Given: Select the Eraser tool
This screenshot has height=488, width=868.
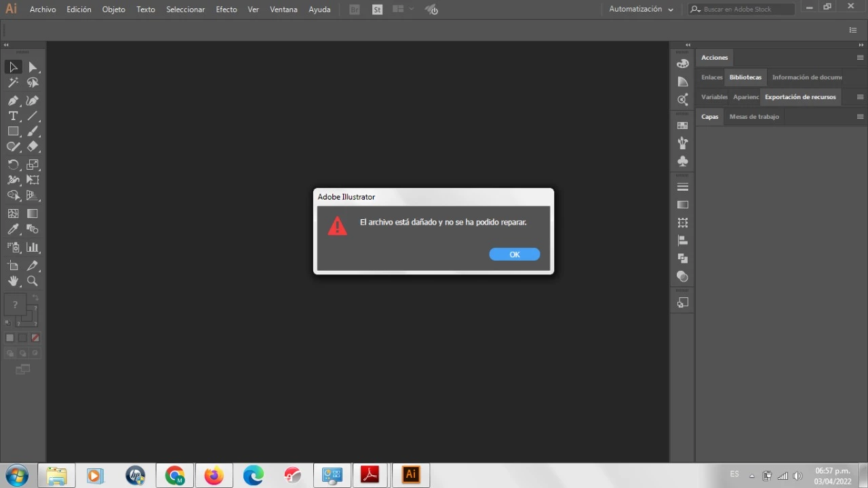Looking at the screenshot, I should (x=33, y=147).
